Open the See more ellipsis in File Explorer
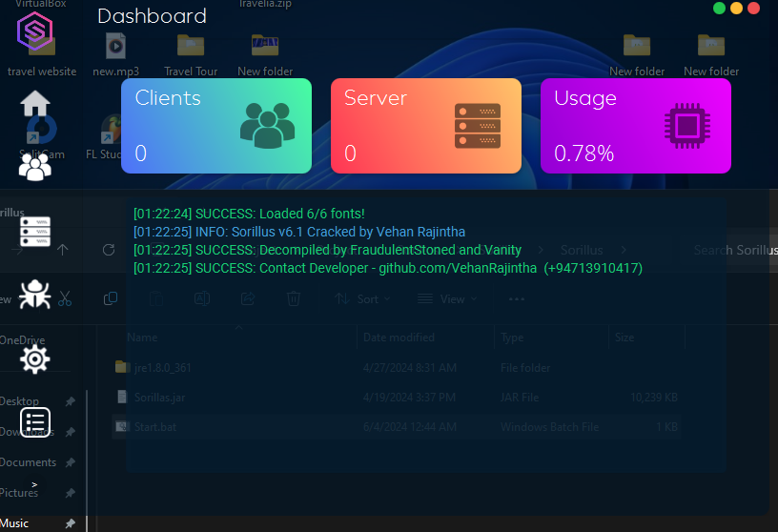 [517, 298]
